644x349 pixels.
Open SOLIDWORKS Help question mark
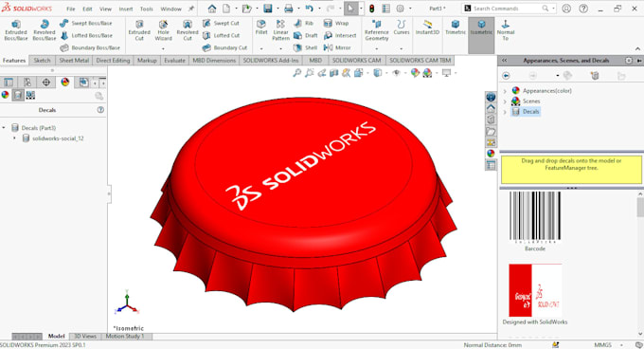[x=583, y=9]
